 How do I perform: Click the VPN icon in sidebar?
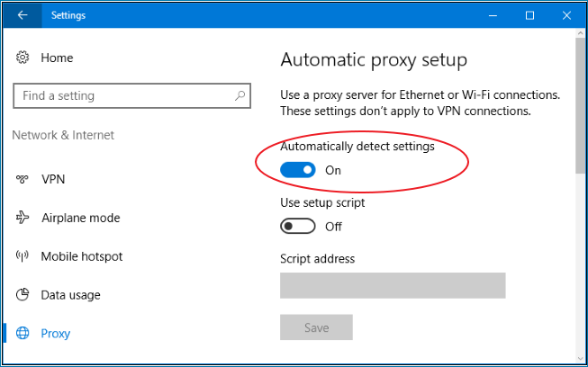23,179
